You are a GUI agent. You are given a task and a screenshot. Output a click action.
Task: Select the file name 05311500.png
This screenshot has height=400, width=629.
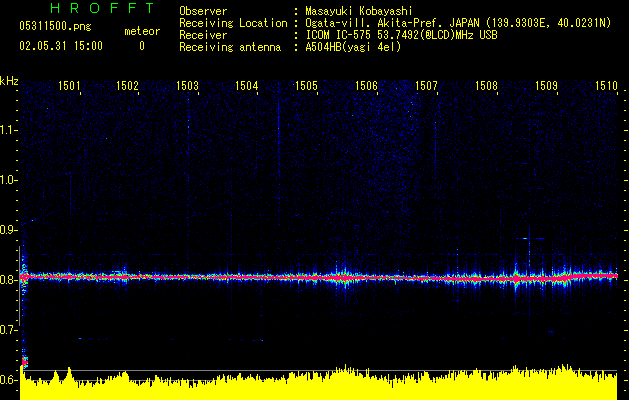[55, 27]
